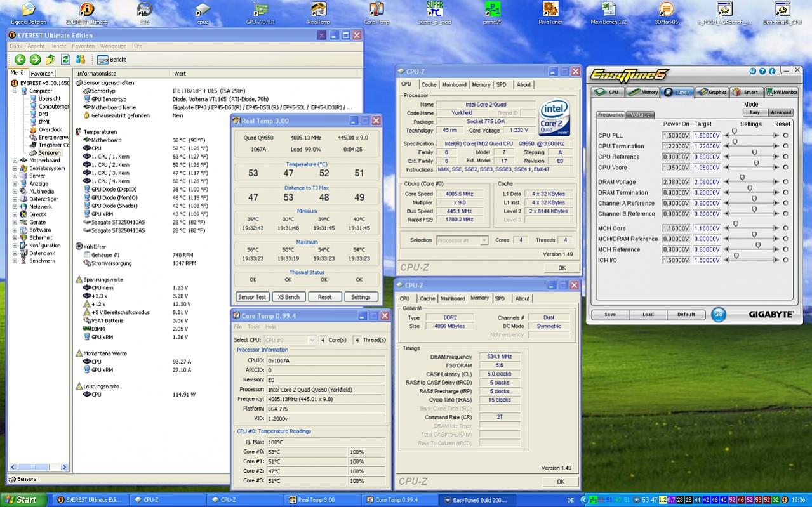Viewport: 812px width, 507px height.
Task: Open the ET6 desktop shortcut
Action: (145, 13)
